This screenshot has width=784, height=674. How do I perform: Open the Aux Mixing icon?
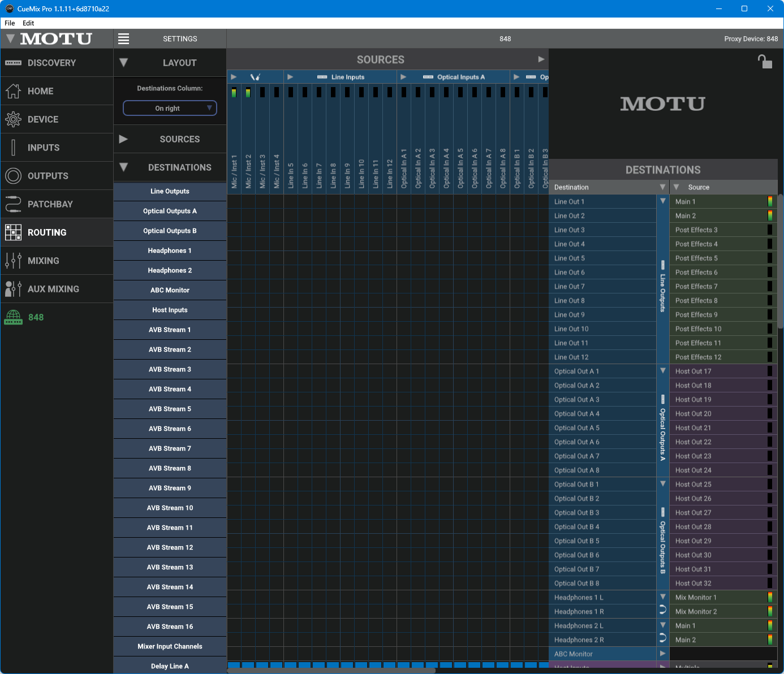[13, 289]
